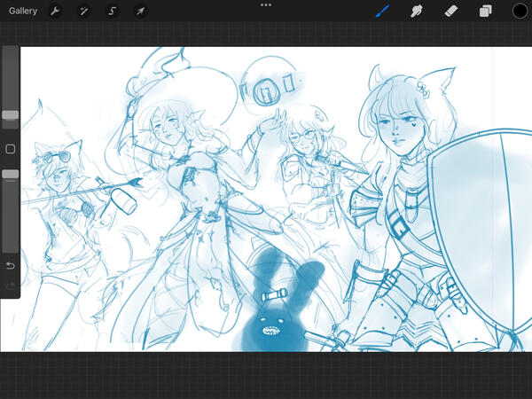Open the Actions wrench menu
This screenshot has width=532, height=399.
coord(55,12)
